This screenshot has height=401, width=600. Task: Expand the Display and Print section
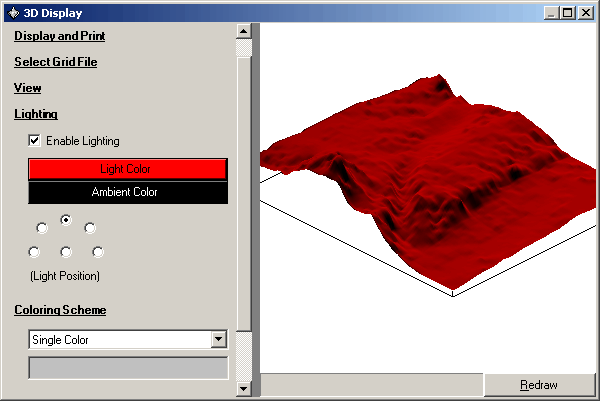(x=60, y=36)
